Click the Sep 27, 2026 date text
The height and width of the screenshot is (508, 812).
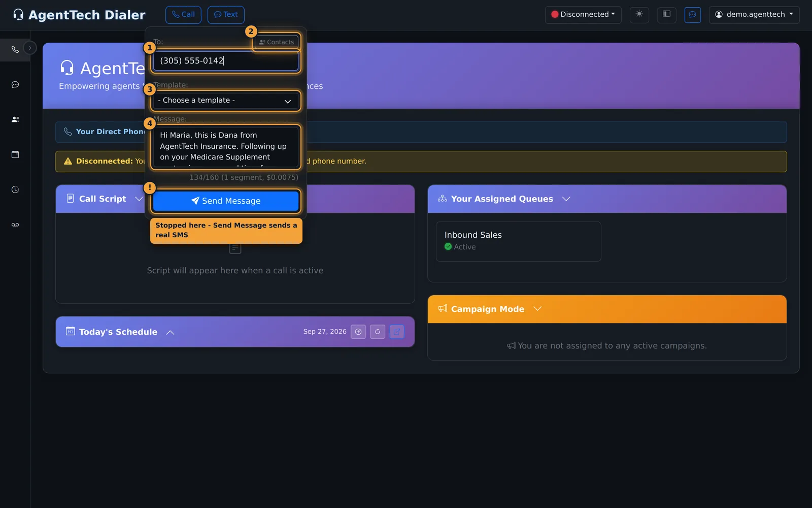pyautogui.click(x=325, y=332)
